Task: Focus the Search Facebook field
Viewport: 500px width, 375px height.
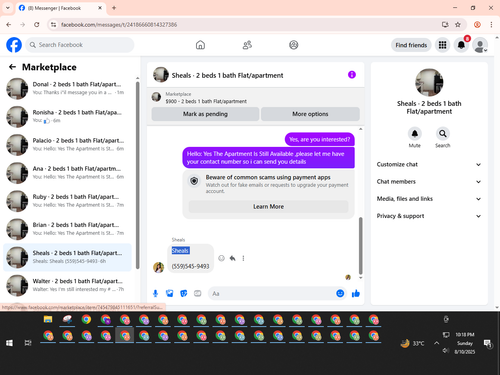Action: pos(80,45)
